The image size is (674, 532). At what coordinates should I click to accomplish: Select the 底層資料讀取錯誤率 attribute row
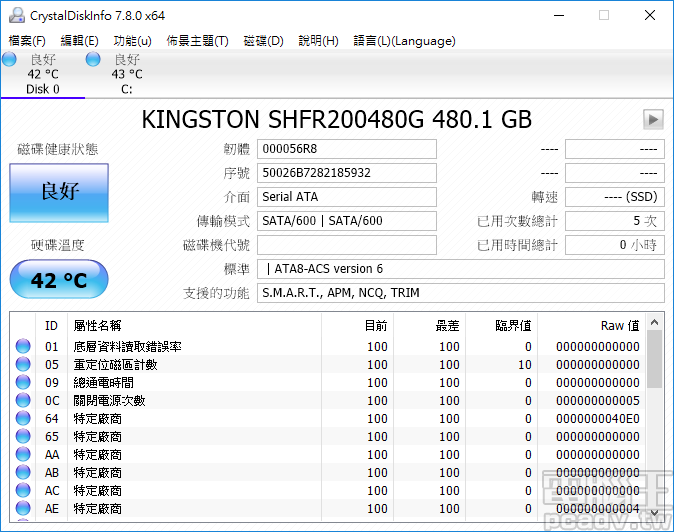coord(328,346)
